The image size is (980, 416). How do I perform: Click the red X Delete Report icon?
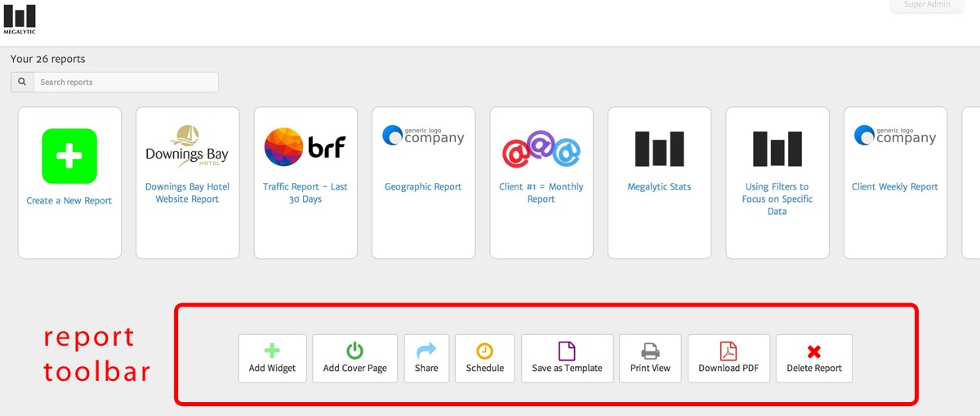[x=814, y=351]
